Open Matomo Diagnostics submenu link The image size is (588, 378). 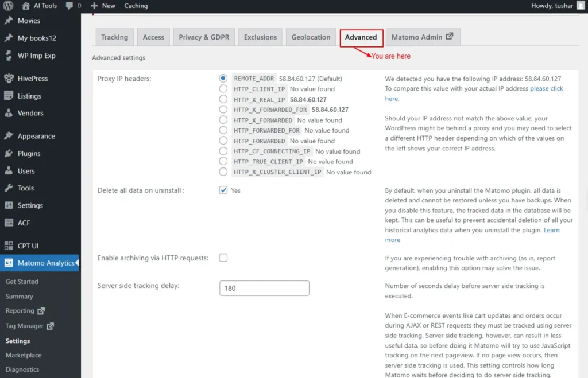22,370
